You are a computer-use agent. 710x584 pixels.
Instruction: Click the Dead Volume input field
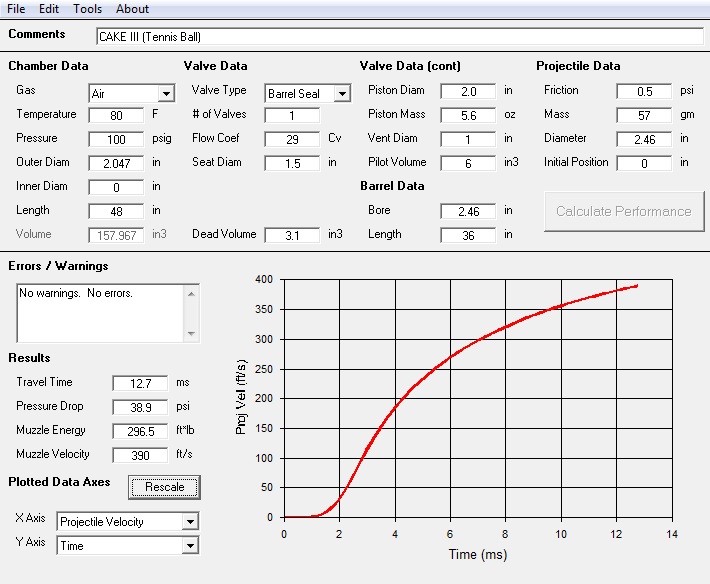(292, 235)
